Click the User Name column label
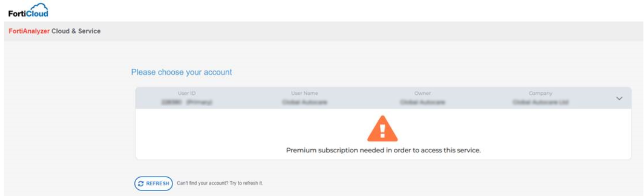This screenshot has width=644, height=196. [305, 93]
